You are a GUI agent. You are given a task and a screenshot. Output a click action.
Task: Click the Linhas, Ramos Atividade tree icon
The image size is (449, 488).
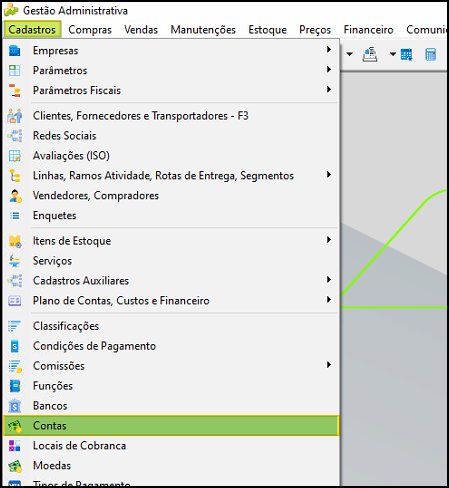click(x=15, y=176)
